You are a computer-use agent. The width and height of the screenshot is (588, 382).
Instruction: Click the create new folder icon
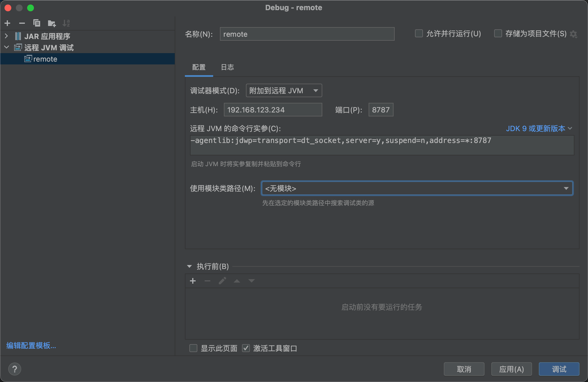(52, 23)
